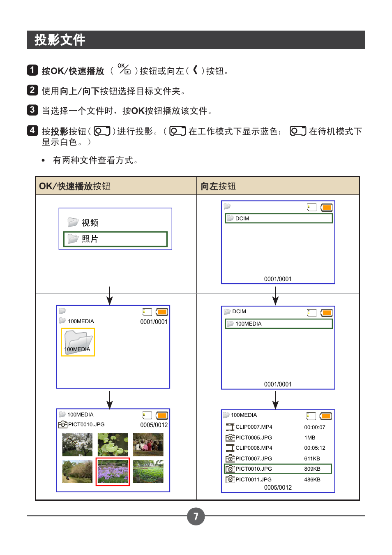
Task: Click the OK/fast playback icon in step 1
Action: (124, 69)
